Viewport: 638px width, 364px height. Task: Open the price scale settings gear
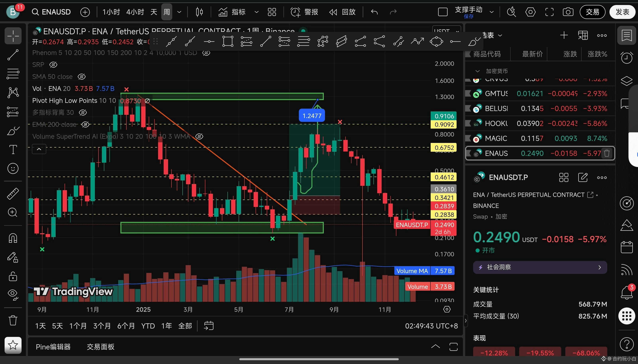[x=447, y=309]
